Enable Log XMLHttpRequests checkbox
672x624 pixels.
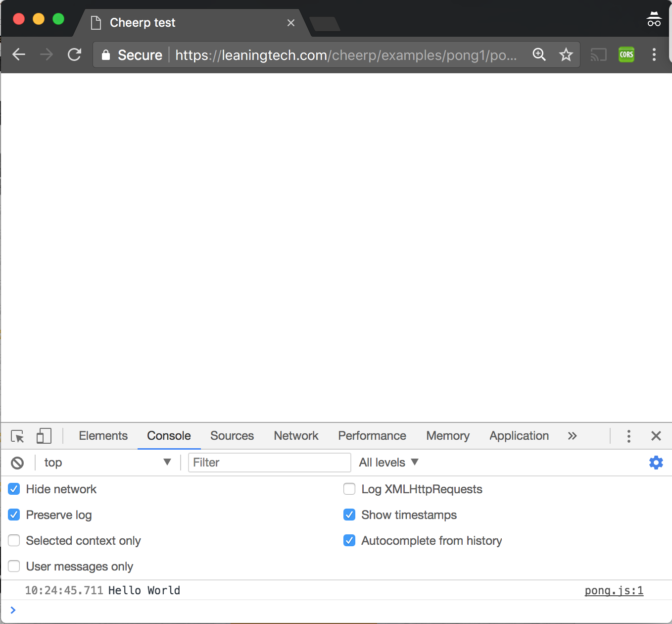coord(349,489)
